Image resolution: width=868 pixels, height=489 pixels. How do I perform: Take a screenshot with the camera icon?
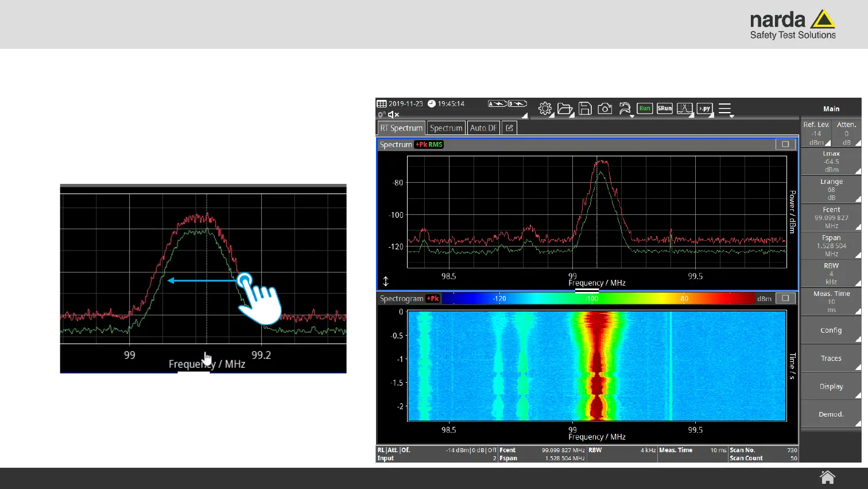click(x=604, y=109)
